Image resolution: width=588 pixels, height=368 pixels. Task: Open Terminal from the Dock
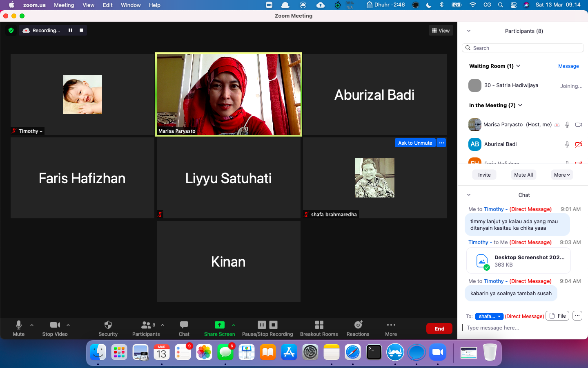tap(374, 352)
